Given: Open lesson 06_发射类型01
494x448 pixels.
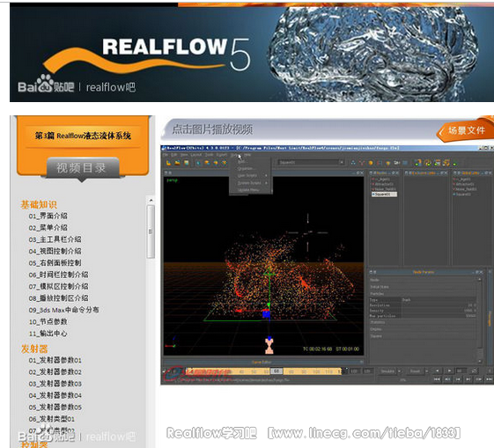Looking at the screenshot, I should click(x=52, y=419).
